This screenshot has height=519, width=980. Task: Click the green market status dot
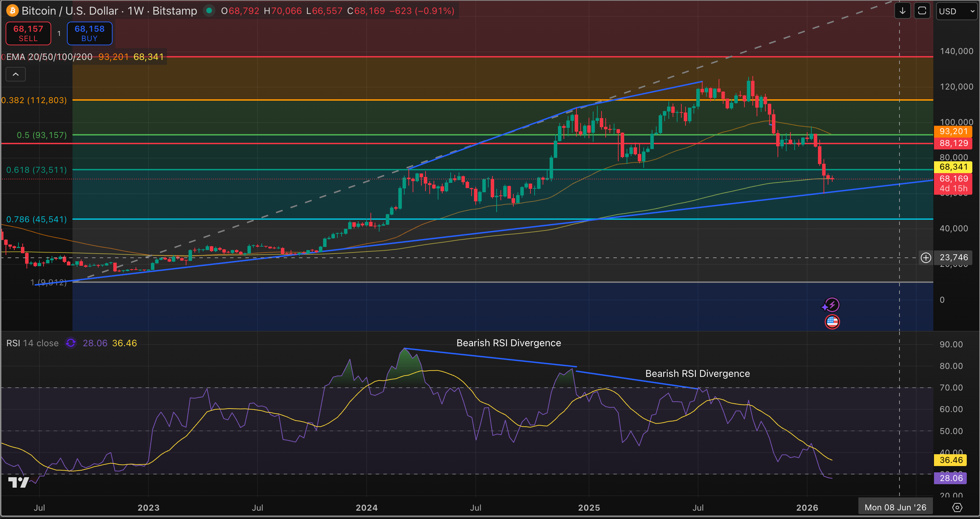click(x=208, y=11)
